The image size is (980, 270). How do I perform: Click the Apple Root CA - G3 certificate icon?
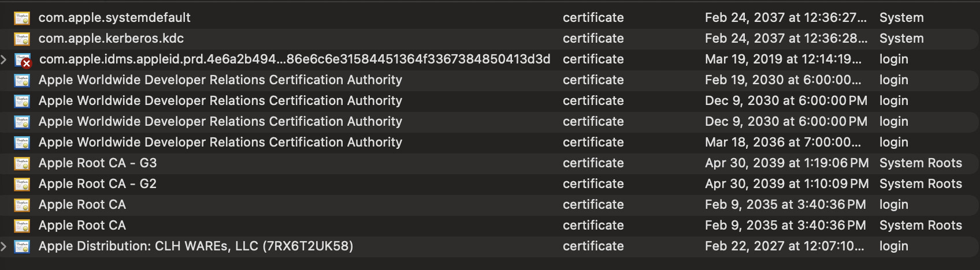[22, 163]
